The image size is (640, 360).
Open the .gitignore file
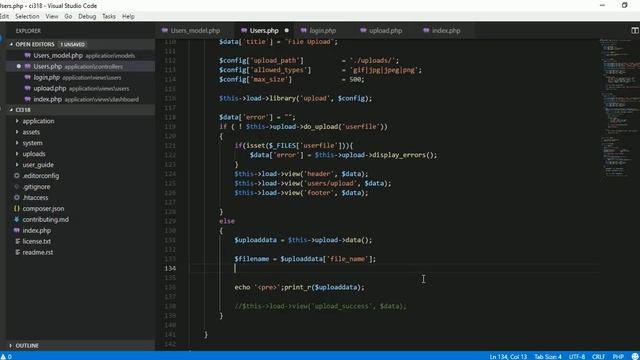(x=36, y=187)
